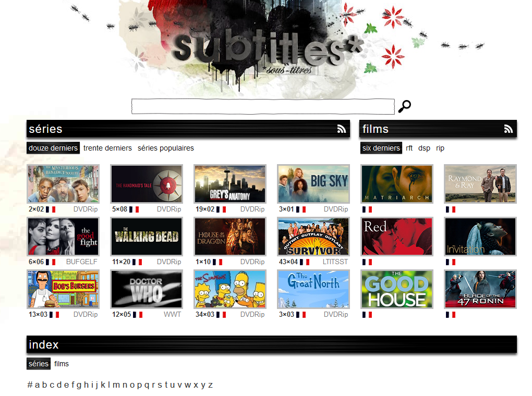Select the 'six derniers' films tab
Screen dimensions: 532x396
(381, 148)
